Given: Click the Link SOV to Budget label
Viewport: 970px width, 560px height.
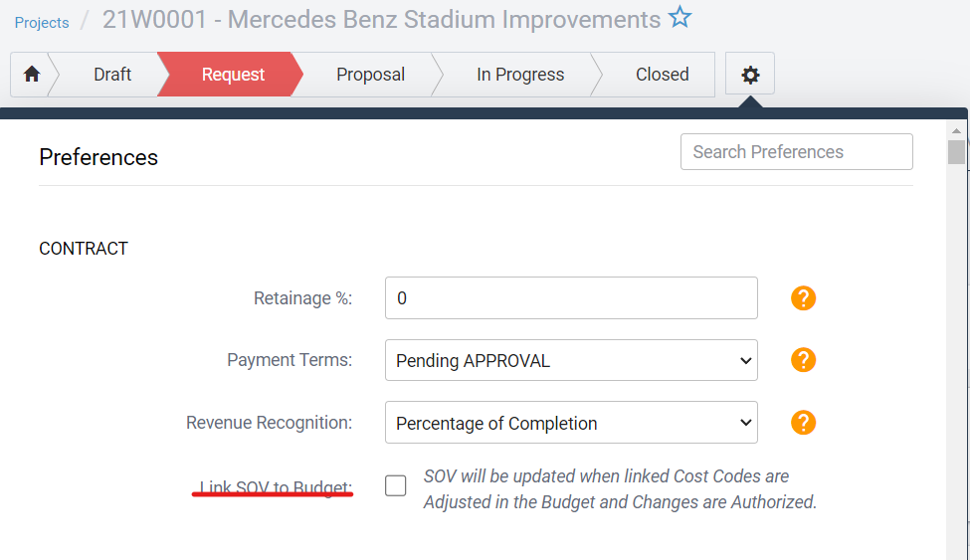Looking at the screenshot, I should point(276,487).
